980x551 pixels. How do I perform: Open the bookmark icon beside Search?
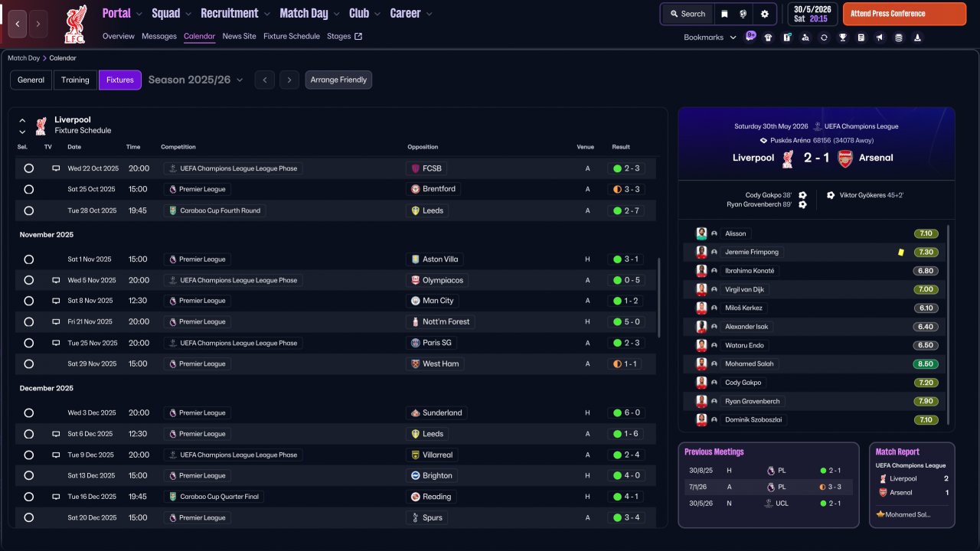[x=724, y=14]
